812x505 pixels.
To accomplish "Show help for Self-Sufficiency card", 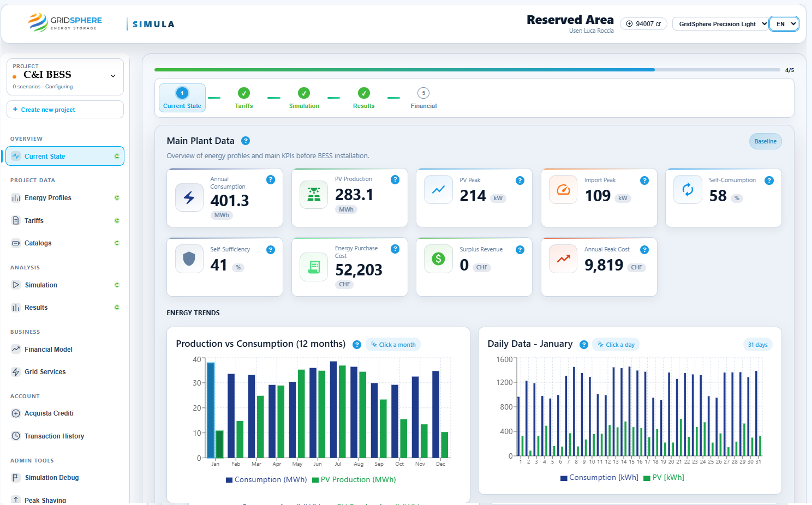I will [271, 250].
